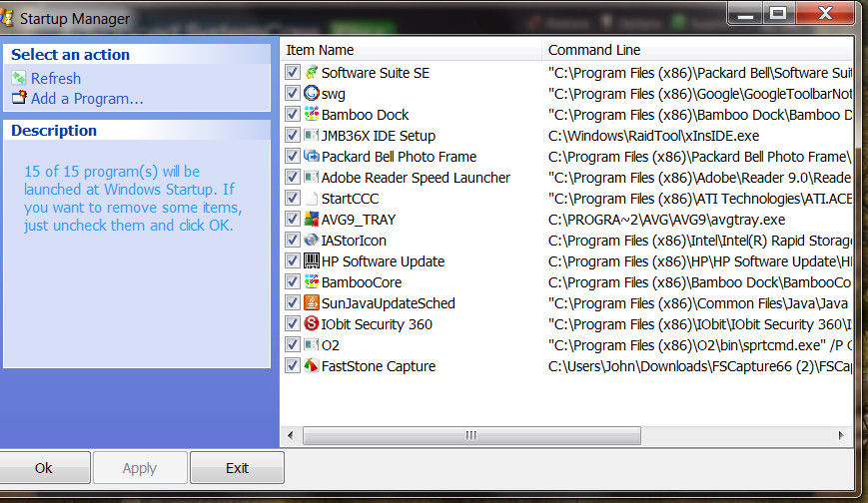Click the Refresh action icon
The width and height of the screenshot is (868, 503).
(x=19, y=78)
